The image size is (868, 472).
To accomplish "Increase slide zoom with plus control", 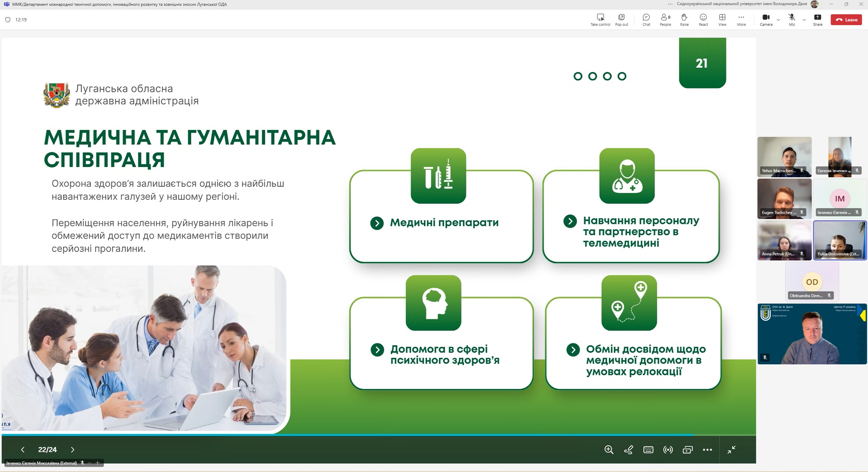I will coord(97,462).
